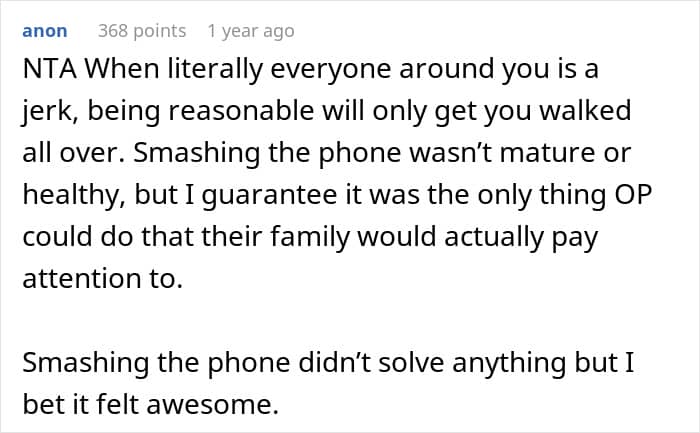Click the line beginning "jerk, being reasonable"
Image resolution: width=700 pixels, height=433 pixels.
(x=326, y=113)
